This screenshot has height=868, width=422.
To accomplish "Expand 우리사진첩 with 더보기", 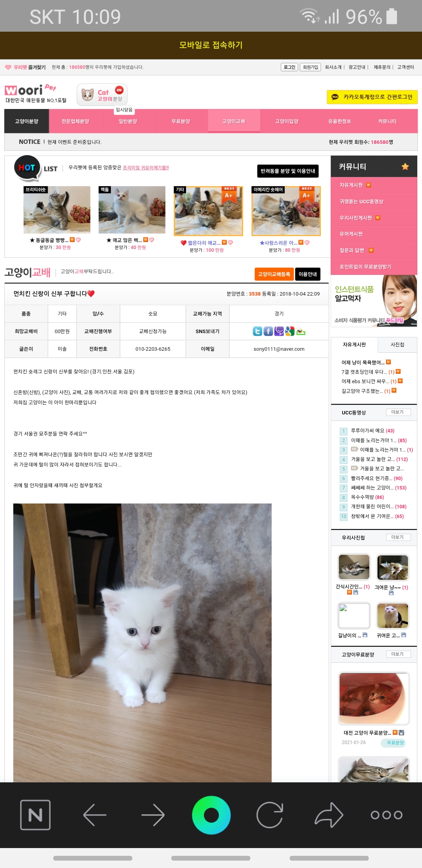I will [398, 537].
